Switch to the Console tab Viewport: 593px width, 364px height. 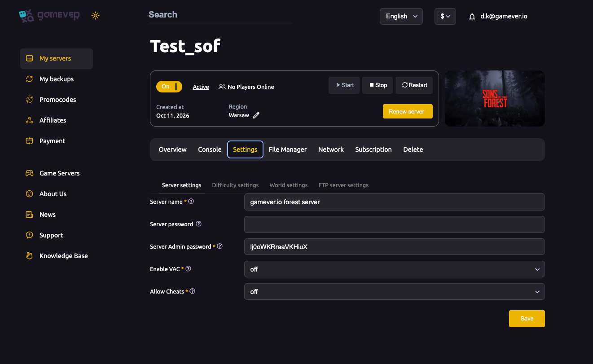click(210, 149)
